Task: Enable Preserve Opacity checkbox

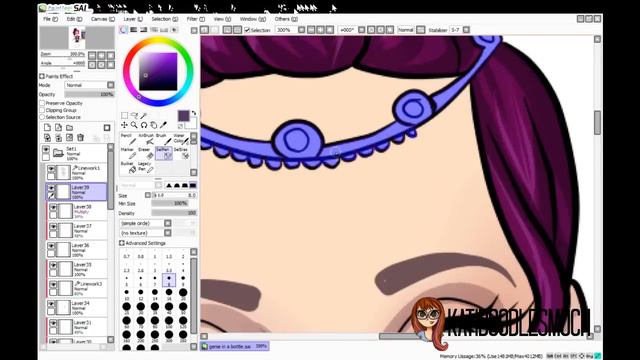Action: (42, 103)
